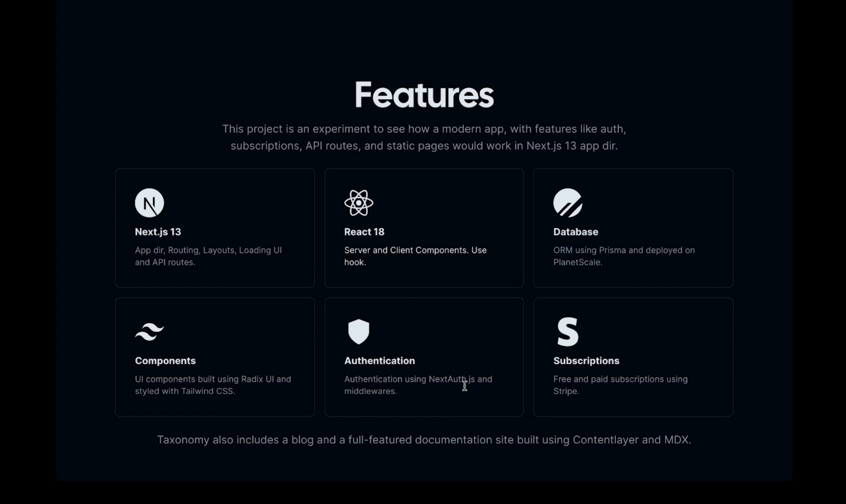Select the React 18 card title
Image resolution: width=846 pixels, height=504 pixels.
(x=364, y=232)
